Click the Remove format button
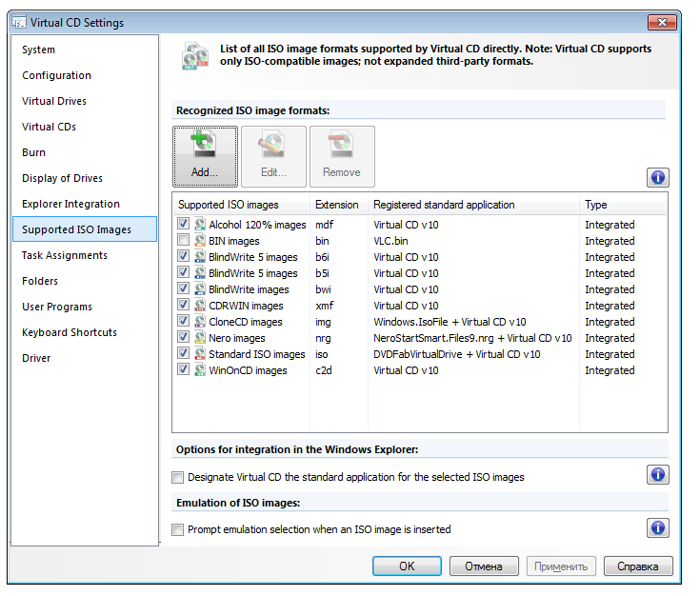The height and width of the screenshot is (596, 700). pyautogui.click(x=342, y=156)
